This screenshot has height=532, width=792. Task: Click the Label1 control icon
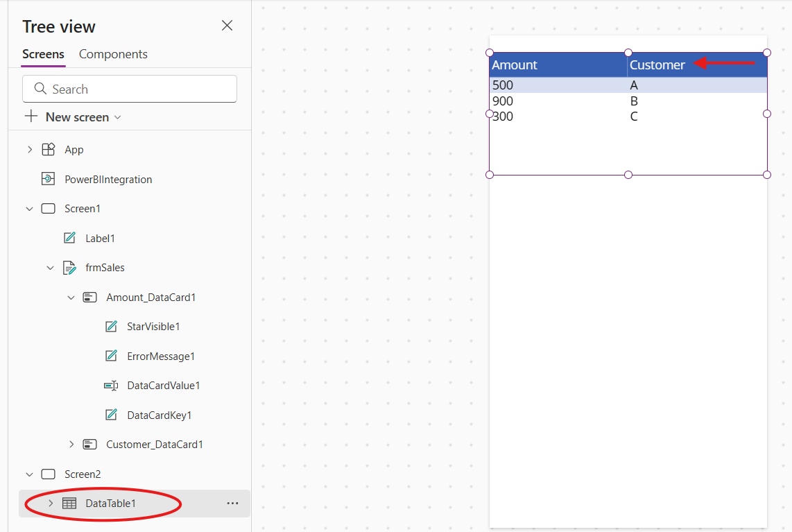coord(70,238)
